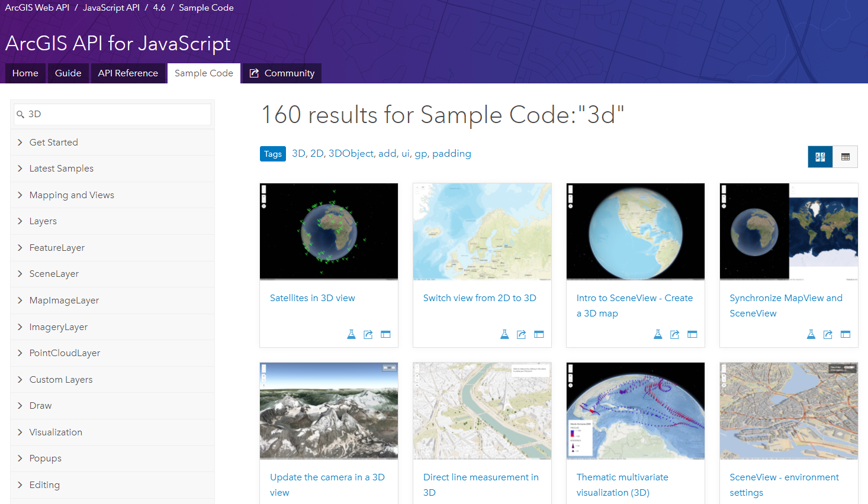
Task: Go to the Guide tab
Action: (x=68, y=73)
